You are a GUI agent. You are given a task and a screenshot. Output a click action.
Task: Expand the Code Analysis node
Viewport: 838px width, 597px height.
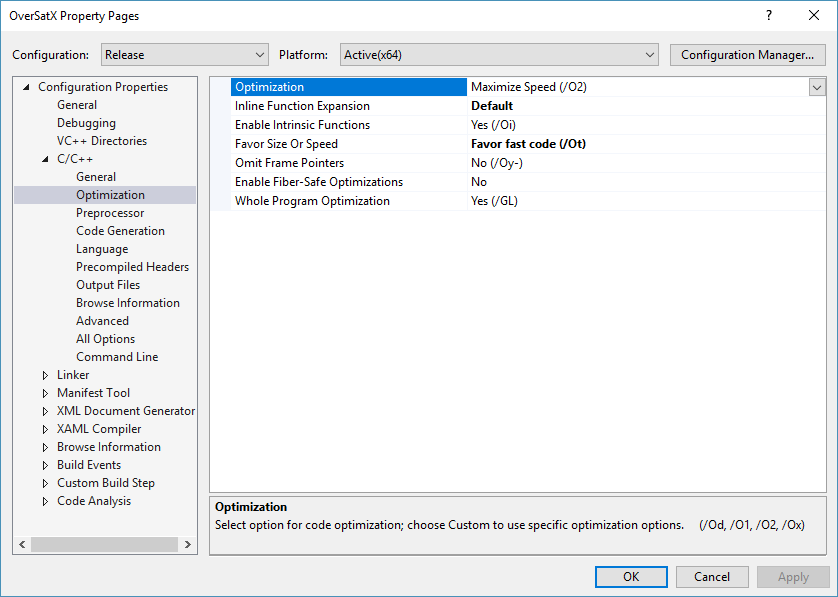pos(45,501)
